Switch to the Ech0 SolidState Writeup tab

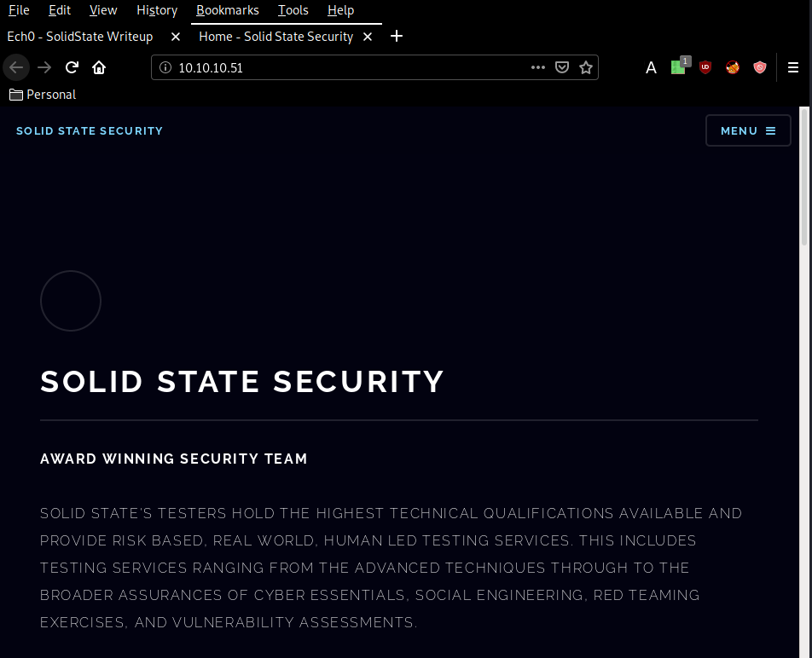coord(80,37)
